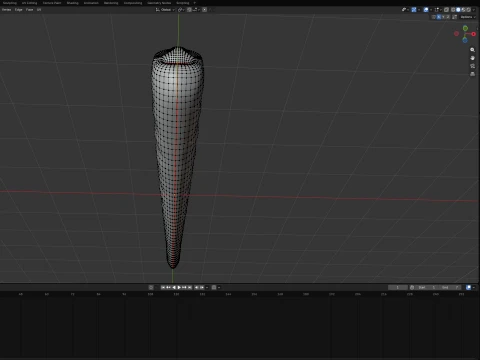Viewport: 480px width, 360px height.
Task: Open the Edge menu in viewport header
Action: 19,10
